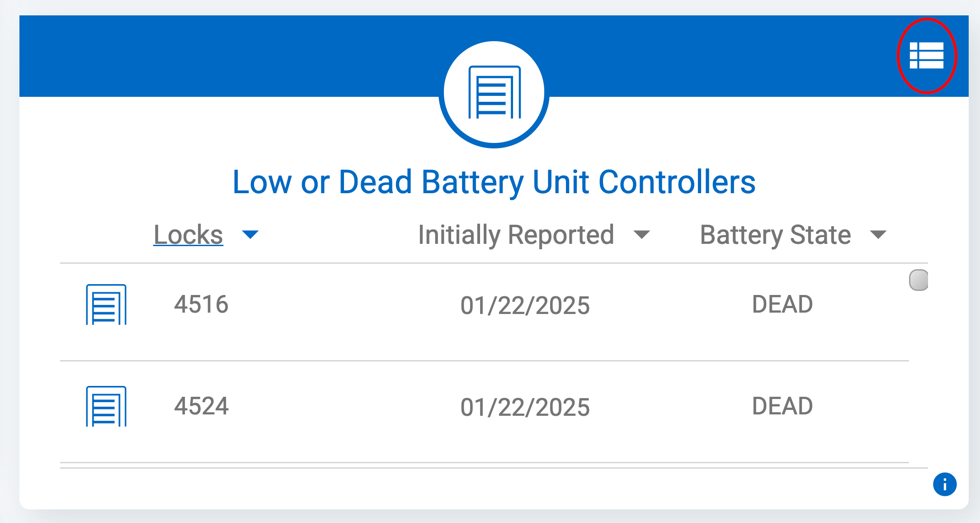Select lock number 4524
980x523 pixels.
(202, 406)
